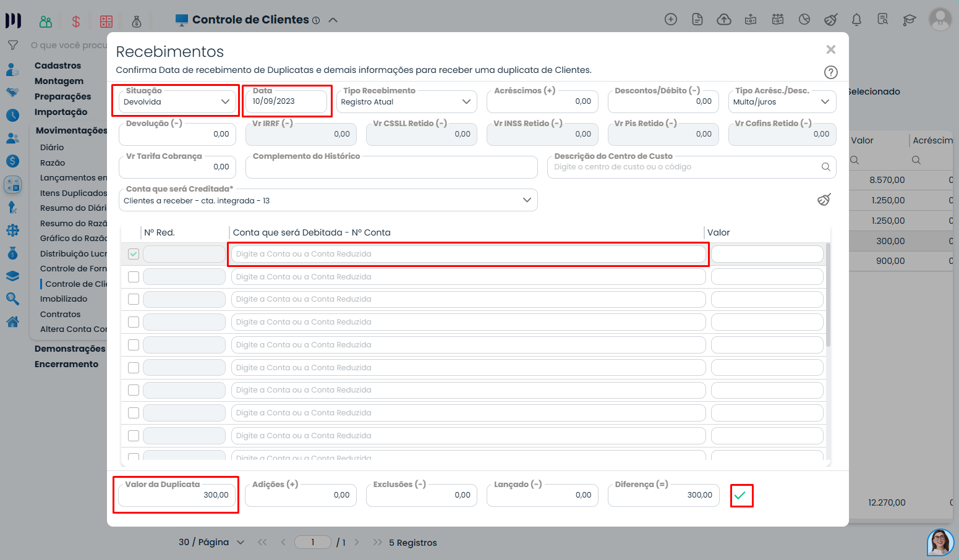Open the virtual assistant avatar
This screenshot has width=959, height=560.
(940, 542)
